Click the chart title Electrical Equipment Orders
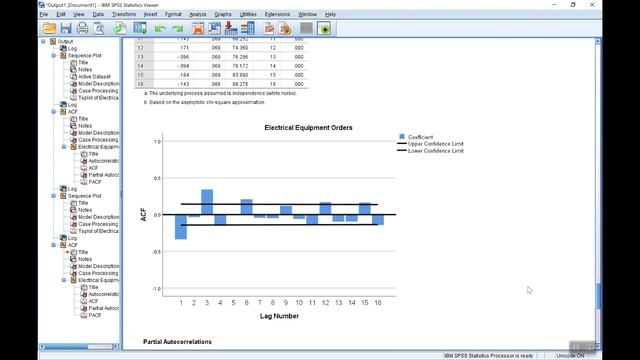Viewport: 640px width, 360px height. pyautogui.click(x=308, y=128)
